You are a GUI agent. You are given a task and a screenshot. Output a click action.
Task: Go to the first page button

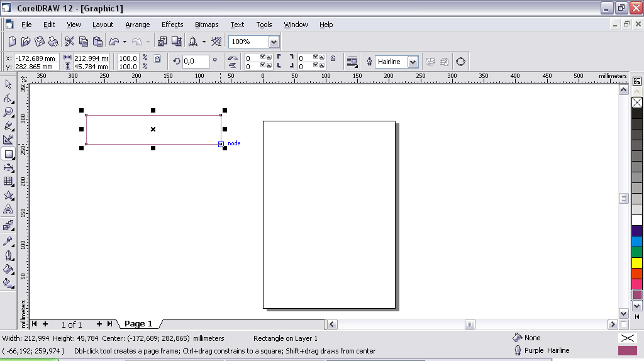pyautogui.click(x=34, y=324)
